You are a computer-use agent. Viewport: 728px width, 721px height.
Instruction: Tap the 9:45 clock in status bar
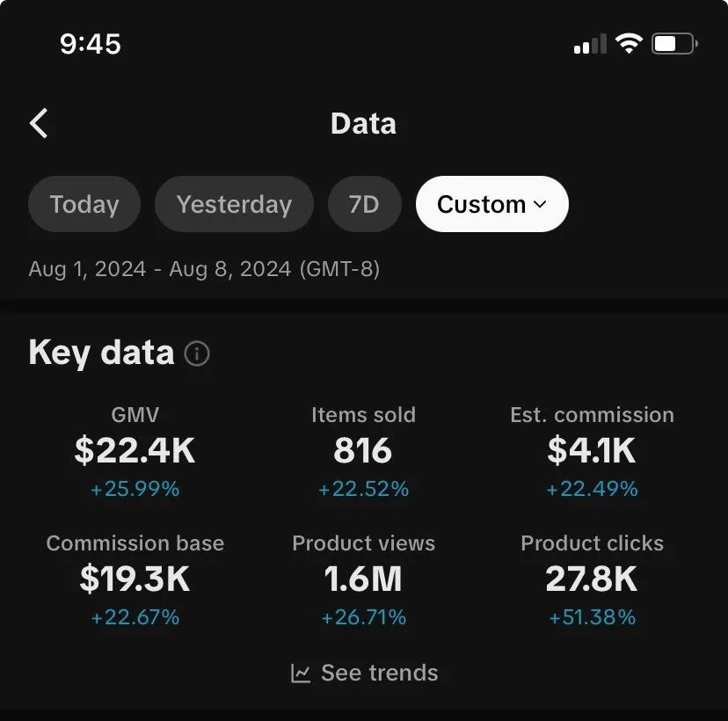tap(91, 44)
